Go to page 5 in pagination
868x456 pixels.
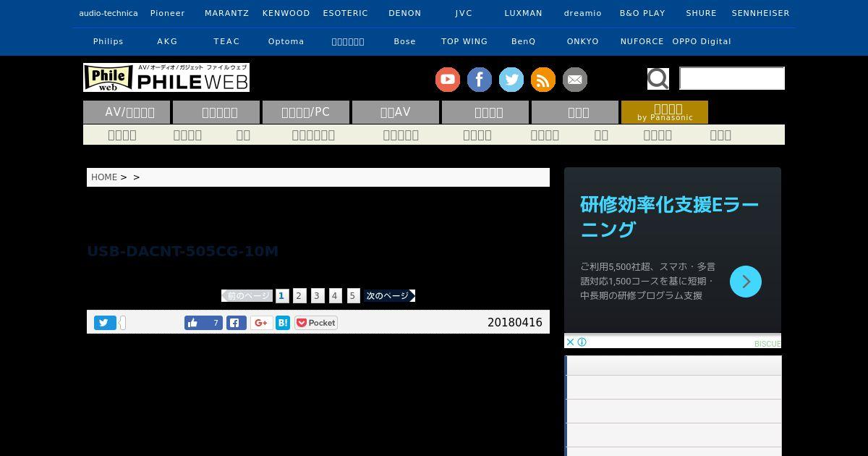[353, 295]
